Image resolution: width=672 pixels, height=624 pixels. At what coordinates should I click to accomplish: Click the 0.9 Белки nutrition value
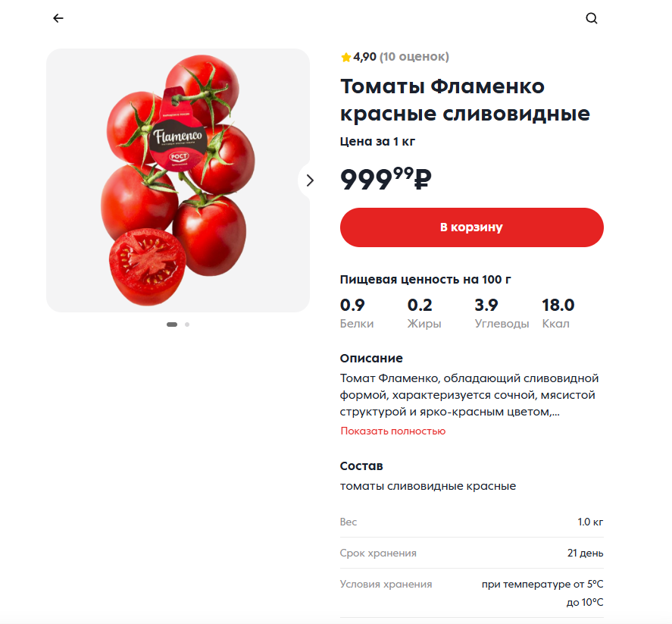[x=357, y=313]
